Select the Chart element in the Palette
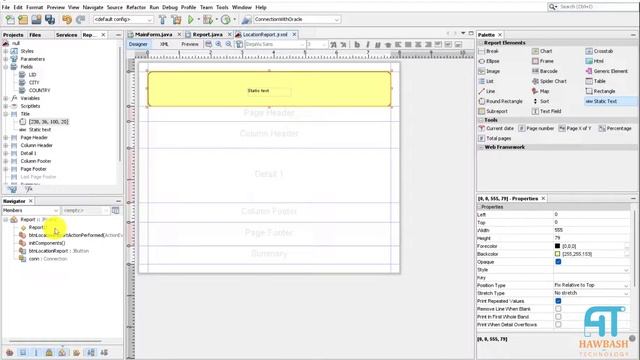Viewport: 640px width, 360px height. click(542, 51)
